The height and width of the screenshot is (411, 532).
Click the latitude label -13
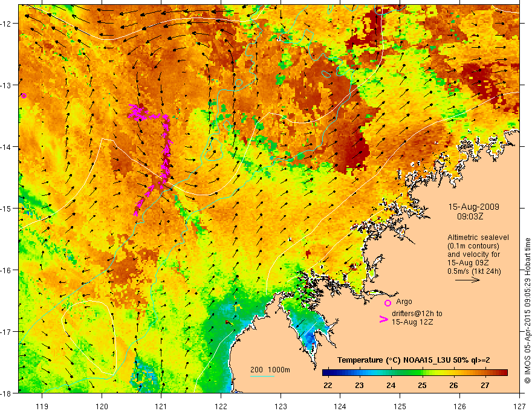click(x=6, y=85)
